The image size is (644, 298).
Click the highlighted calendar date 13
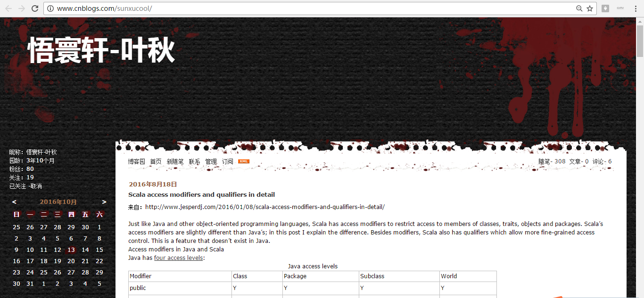(x=71, y=250)
